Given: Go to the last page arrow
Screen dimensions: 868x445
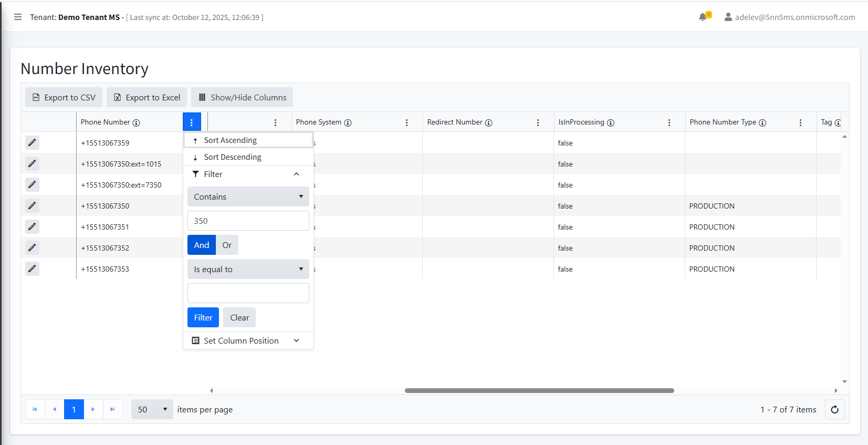Looking at the screenshot, I should (112, 409).
